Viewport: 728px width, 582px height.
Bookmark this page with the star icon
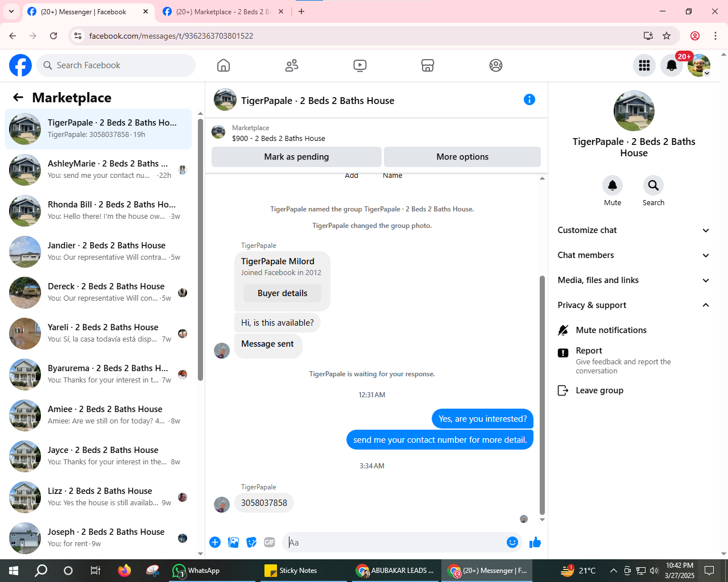[667, 36]
